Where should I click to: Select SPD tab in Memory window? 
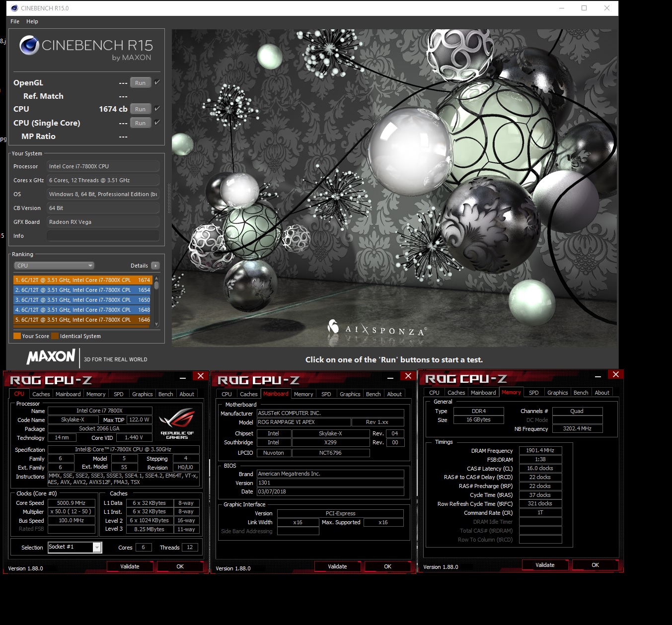tap(534, 393)
